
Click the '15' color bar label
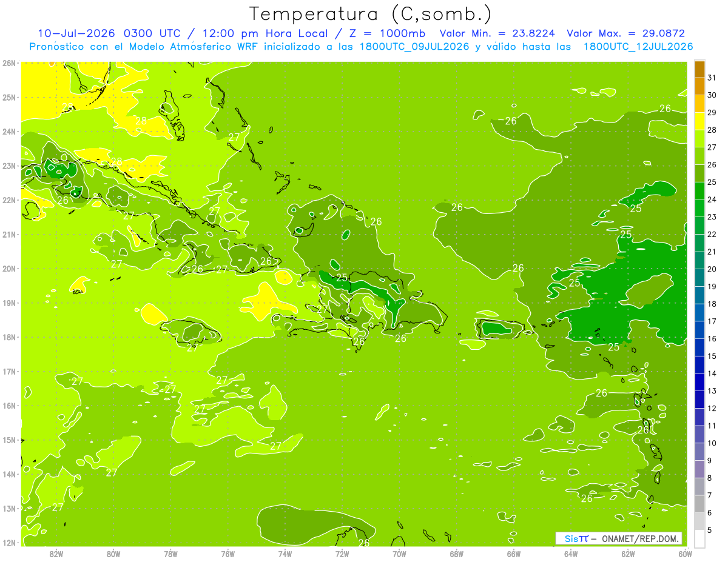[x=712, y=356]
